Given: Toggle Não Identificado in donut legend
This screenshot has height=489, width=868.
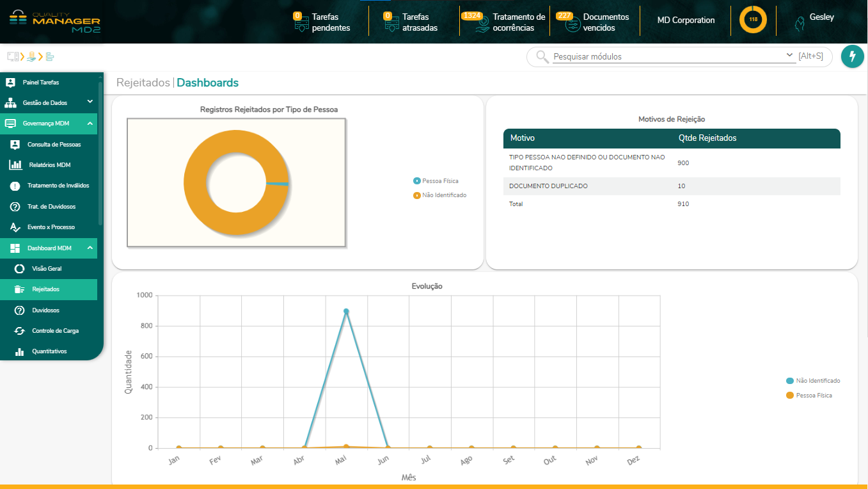Looking at the screenshot, I should 440,195.
